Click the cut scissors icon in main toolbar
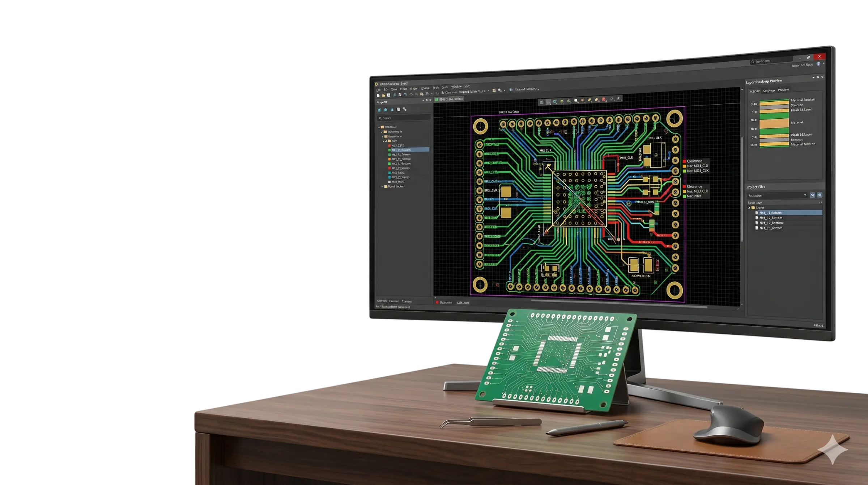This screenshot has height=485, width=868. 395,95
